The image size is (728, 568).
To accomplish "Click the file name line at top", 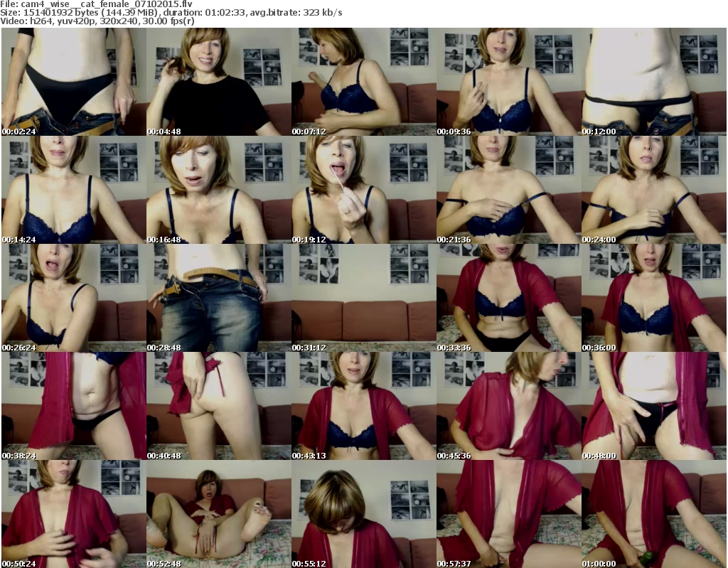I will [96, 4].
